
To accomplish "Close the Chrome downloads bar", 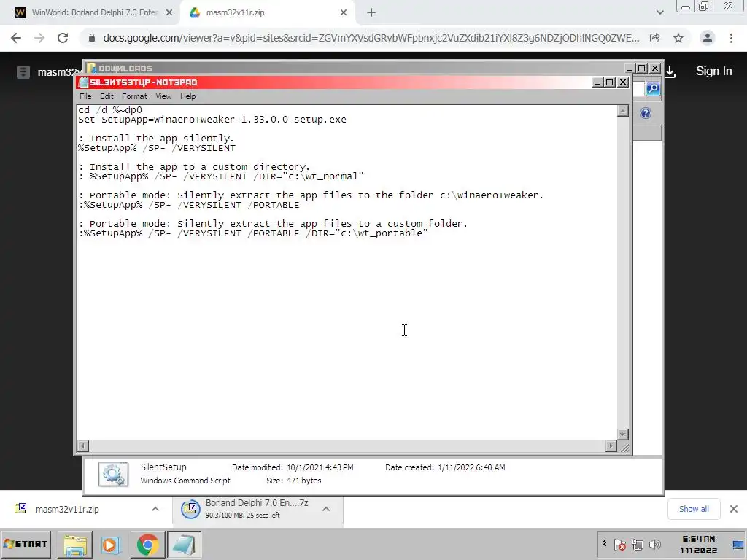I will (x=734, y=509).
